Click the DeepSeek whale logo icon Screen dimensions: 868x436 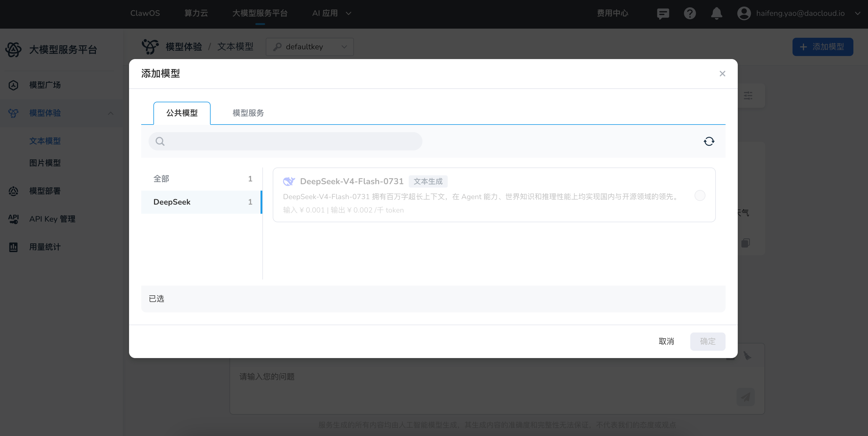[x=289, y=181]
